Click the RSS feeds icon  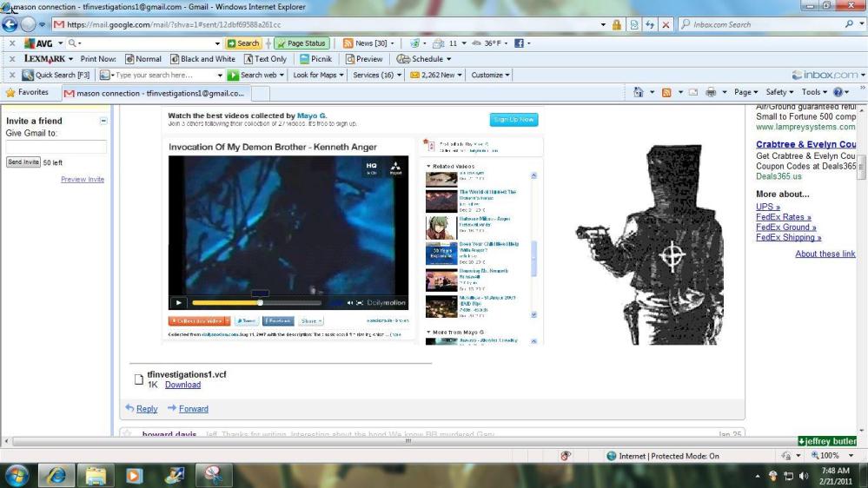tap(666, 92)
